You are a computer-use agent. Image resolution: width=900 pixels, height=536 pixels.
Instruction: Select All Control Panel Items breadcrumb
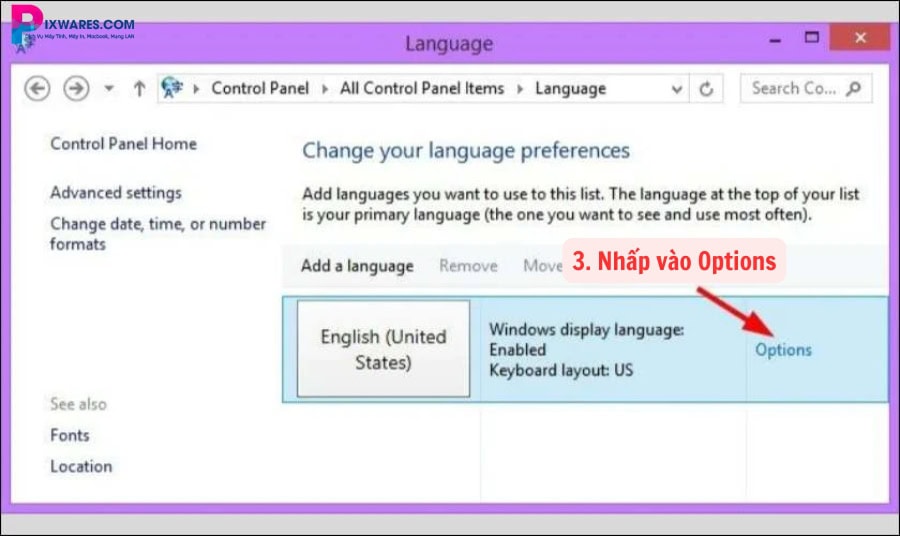pos(421,89)
